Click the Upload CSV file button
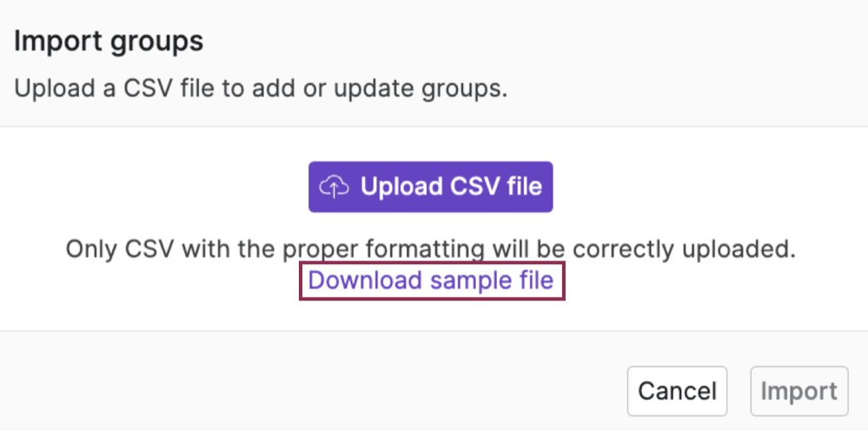The height and width of the screenshot is (431, 868). 431,187
